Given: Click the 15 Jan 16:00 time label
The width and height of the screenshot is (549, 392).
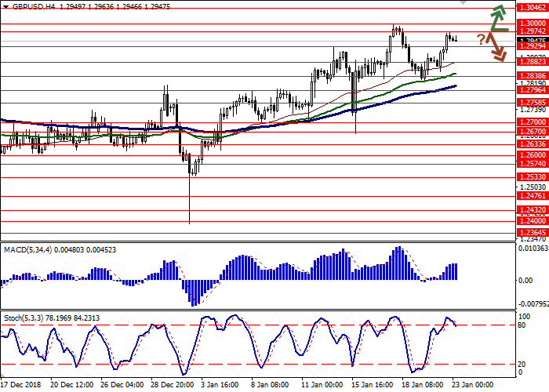Looking at the screenshot, I should click(373, 385).
